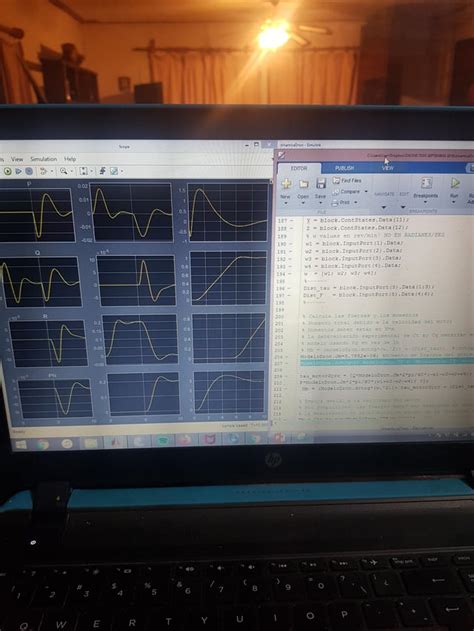Set breakpoint dash at line 194
The width and height of the screenshot is (474, 631).
[291, 273]
